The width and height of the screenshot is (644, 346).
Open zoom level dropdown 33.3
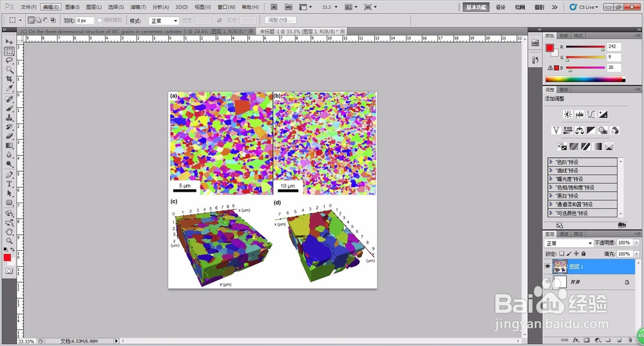pos(336,7)
